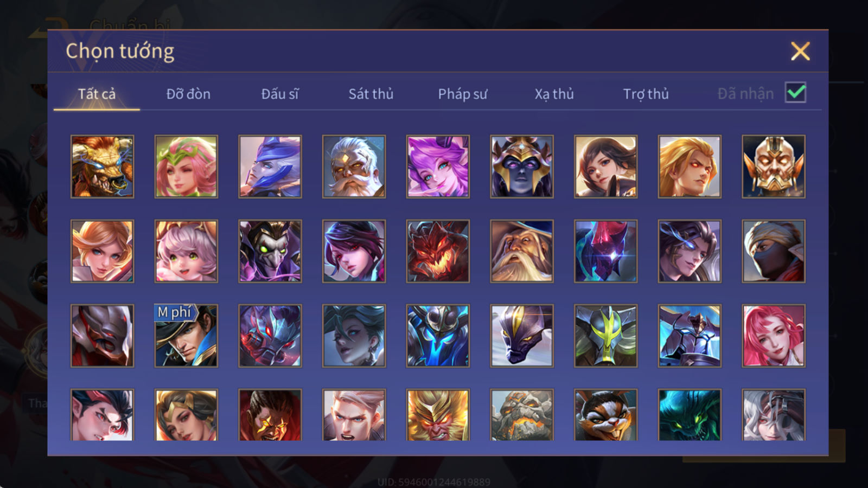868x488 pixels.
Task: Select the old wizard with pointed hat
Action: tap(522, 251)
